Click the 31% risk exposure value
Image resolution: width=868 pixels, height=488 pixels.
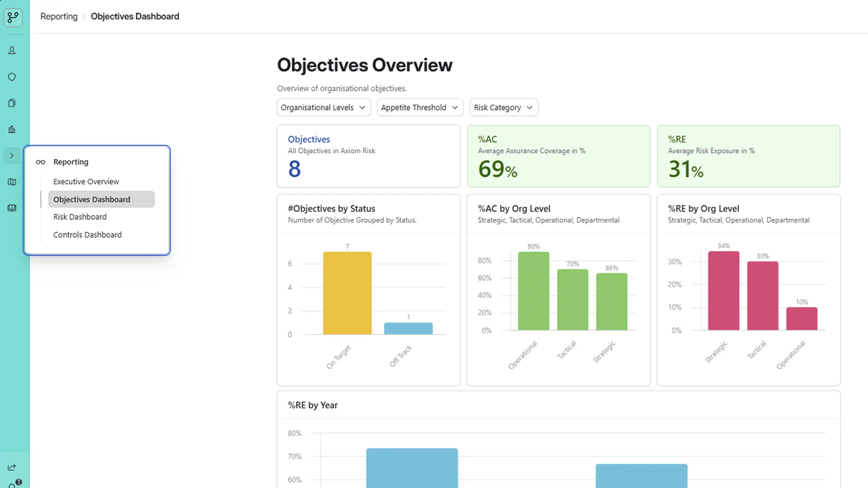point(685,169)
